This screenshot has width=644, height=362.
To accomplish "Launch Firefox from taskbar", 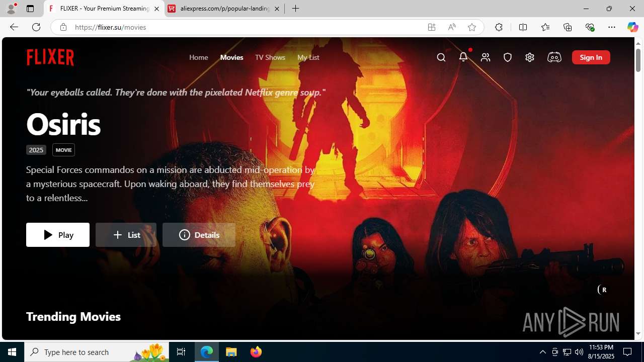I will (x=256, y=352).
